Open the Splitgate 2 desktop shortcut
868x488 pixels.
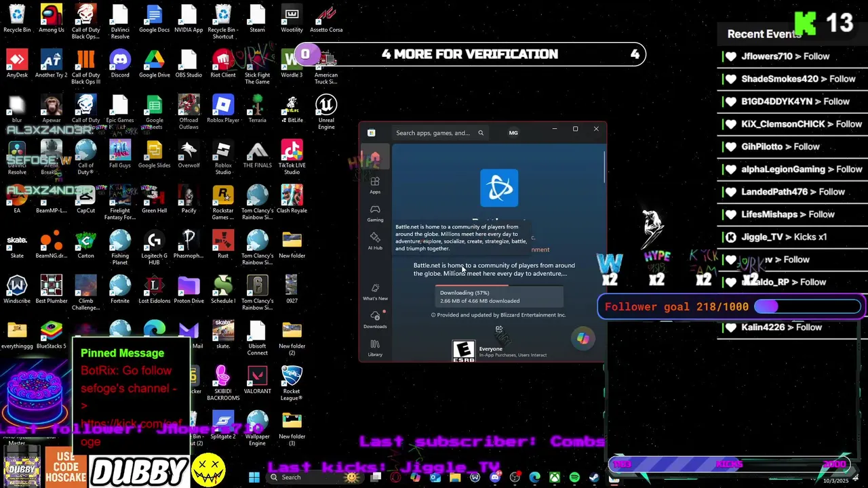click(223, 426)
